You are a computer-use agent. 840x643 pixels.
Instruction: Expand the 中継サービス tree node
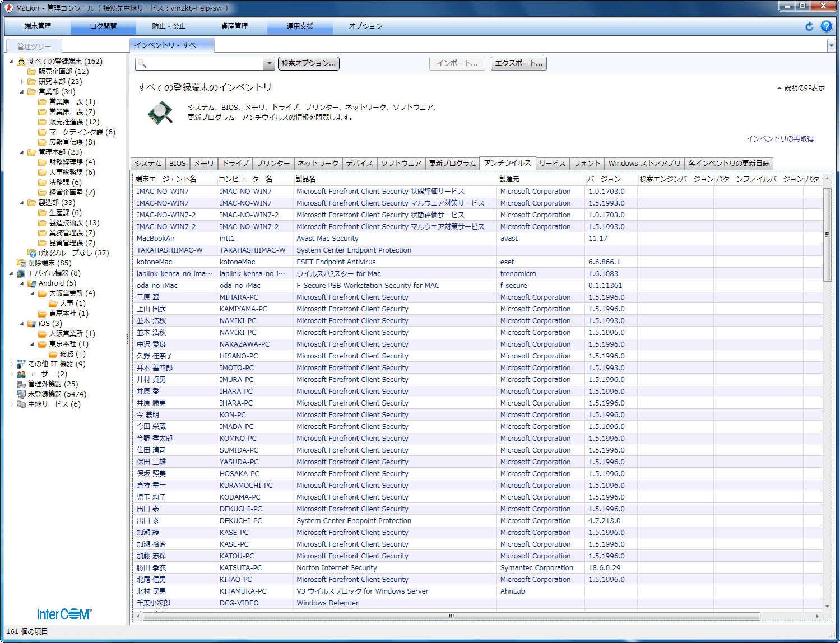point(12,404)
